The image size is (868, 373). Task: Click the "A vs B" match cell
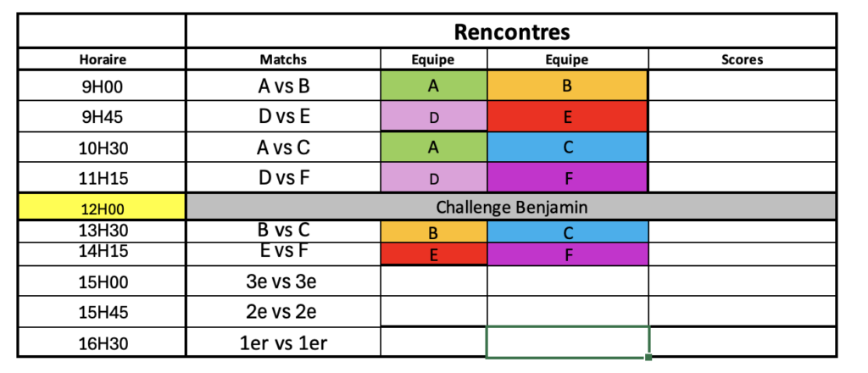pos(283,86)
